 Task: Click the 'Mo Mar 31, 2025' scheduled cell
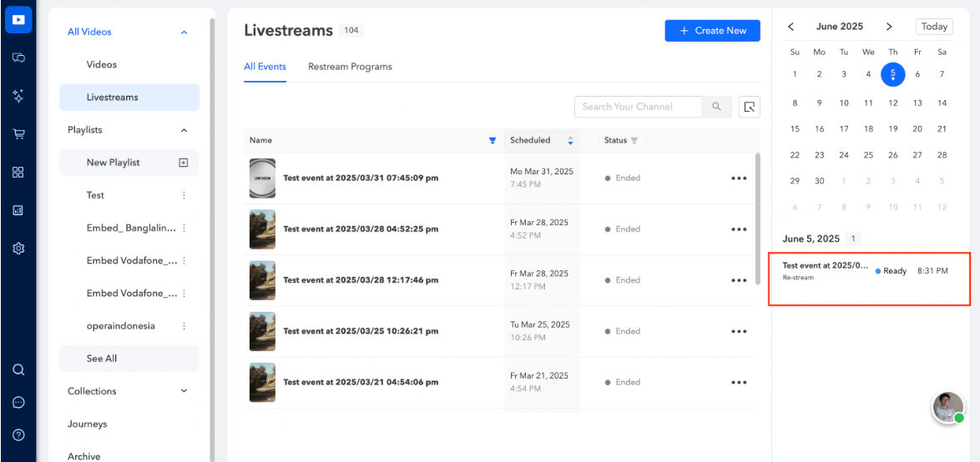[x=542, y=178]
